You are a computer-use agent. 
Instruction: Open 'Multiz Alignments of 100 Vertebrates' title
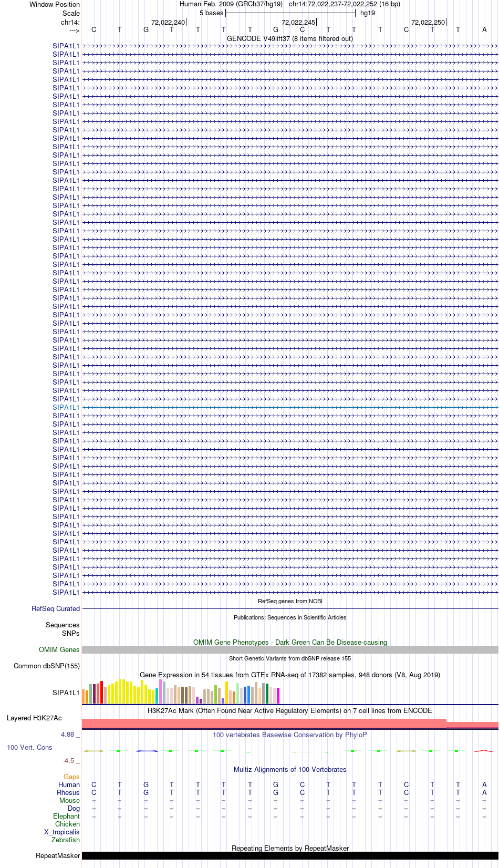[x=290, y=770]
